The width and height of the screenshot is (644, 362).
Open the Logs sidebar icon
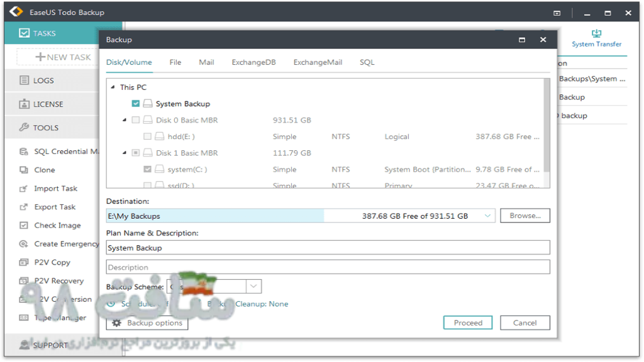coord(25,80)
